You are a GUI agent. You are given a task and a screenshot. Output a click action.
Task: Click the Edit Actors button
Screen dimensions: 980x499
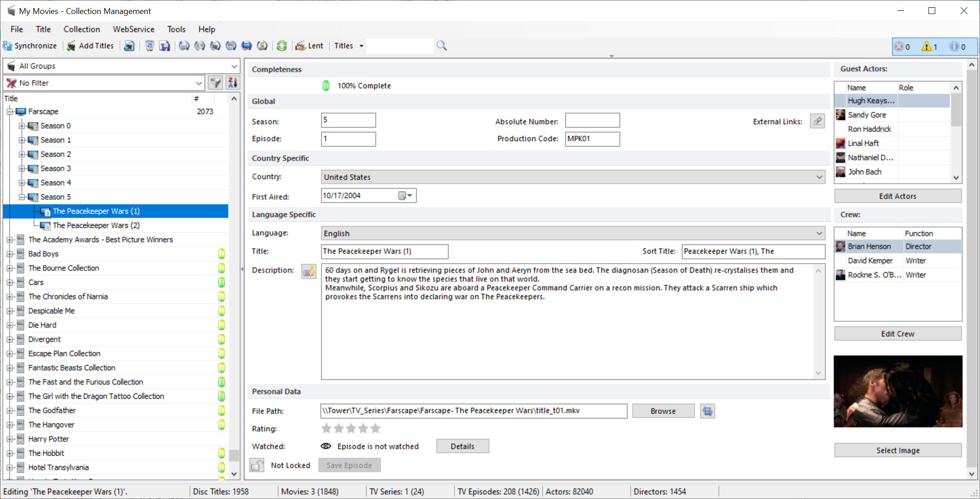tap(898, 196)
